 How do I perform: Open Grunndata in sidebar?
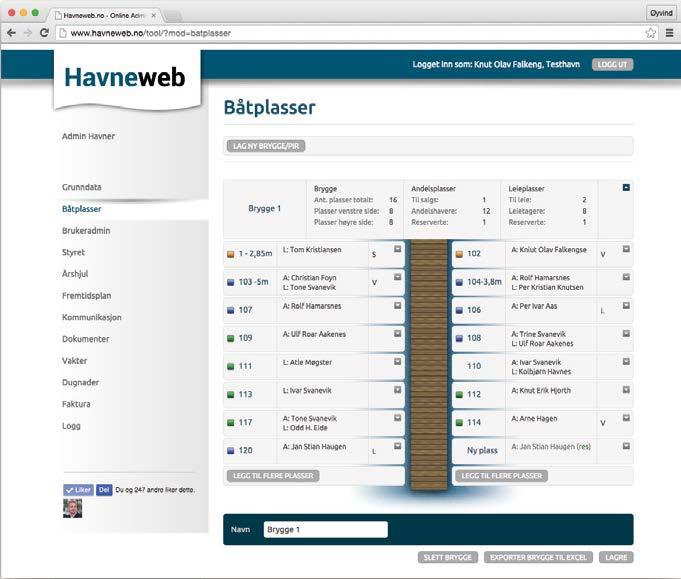[x=82, y=187]
